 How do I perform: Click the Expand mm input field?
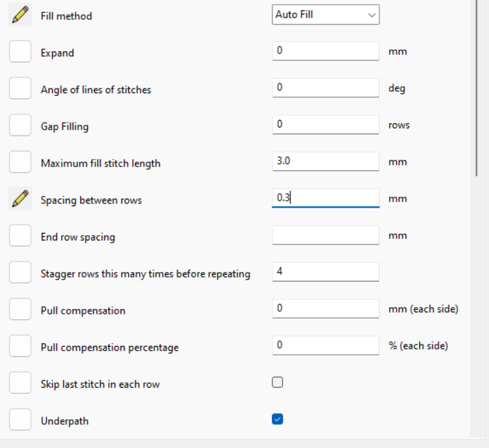(x=325, y=51)
